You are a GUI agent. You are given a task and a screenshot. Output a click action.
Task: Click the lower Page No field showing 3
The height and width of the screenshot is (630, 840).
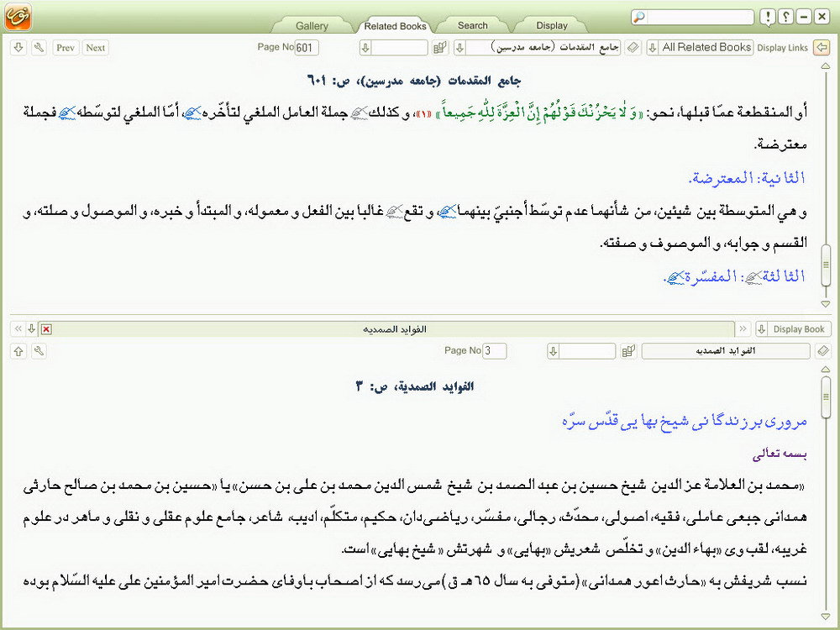(x=494, y=351)
